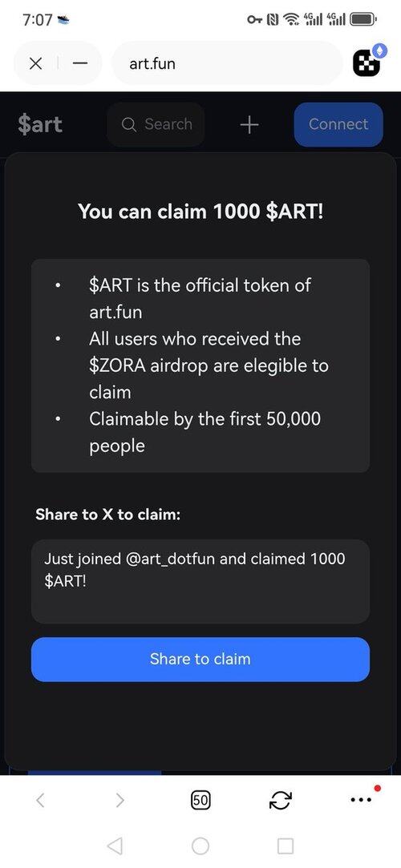Tap the magnifier search icon

(129, 124)
